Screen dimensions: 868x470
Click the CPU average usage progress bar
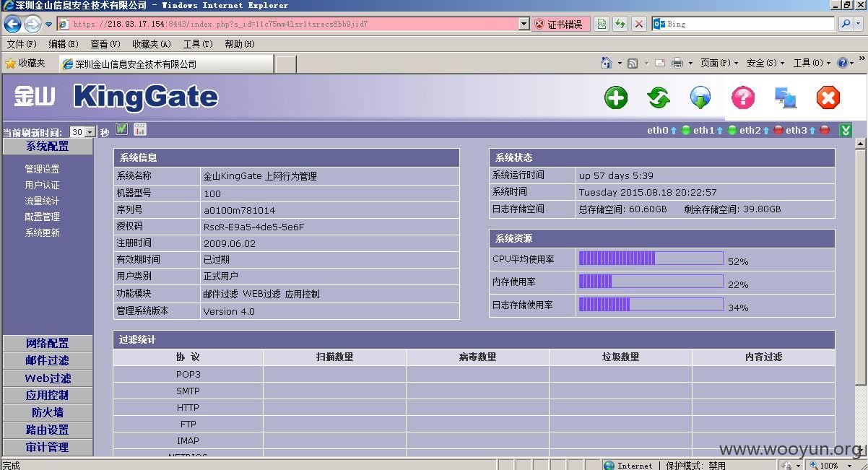651,258
